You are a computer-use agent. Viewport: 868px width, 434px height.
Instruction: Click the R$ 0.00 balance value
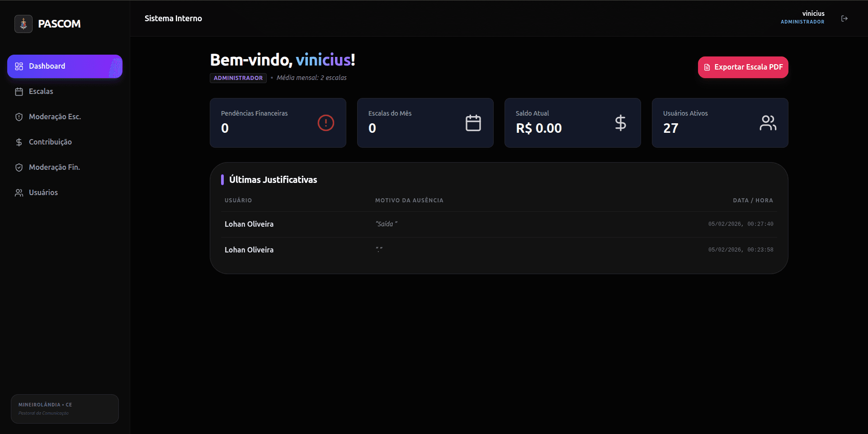pyautogui.click(x=539, y=128)
